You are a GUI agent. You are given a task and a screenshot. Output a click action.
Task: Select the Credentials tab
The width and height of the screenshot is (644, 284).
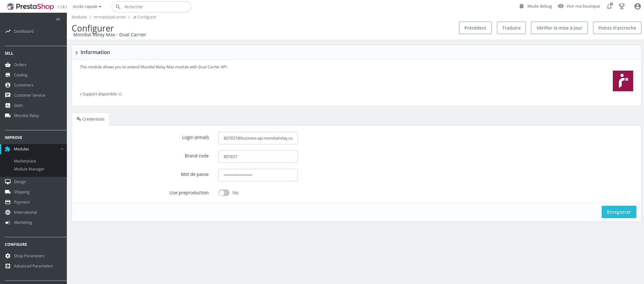(91, 119)
